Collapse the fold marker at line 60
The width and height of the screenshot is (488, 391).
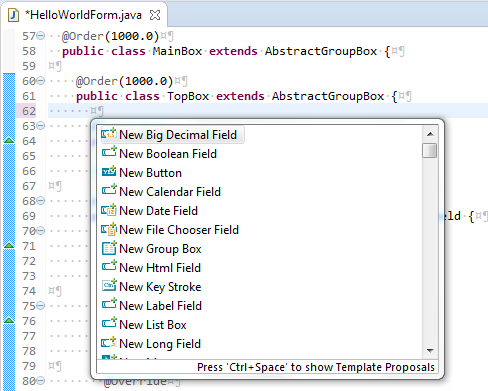click(x=40, y=81)
